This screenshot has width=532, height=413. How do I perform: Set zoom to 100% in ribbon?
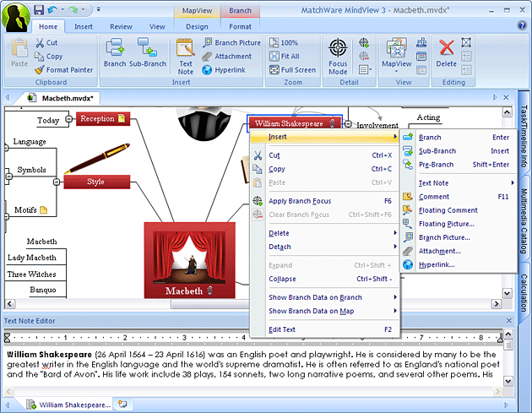coord(284,43)
